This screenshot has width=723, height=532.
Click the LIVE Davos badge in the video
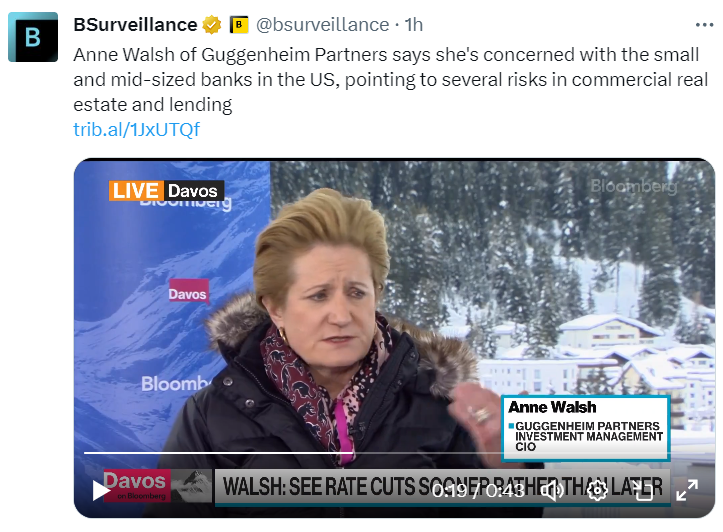click(166, 190)
